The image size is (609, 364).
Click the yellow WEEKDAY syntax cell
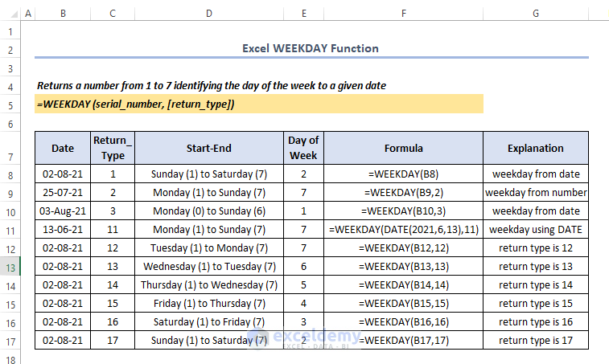click(259, 104)
